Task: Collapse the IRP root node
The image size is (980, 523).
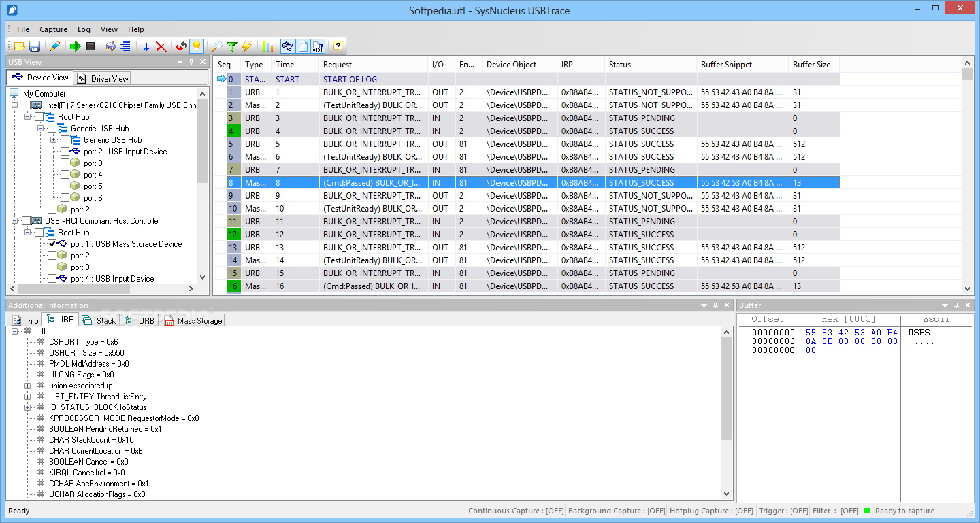Action: (x=14, y=331)
